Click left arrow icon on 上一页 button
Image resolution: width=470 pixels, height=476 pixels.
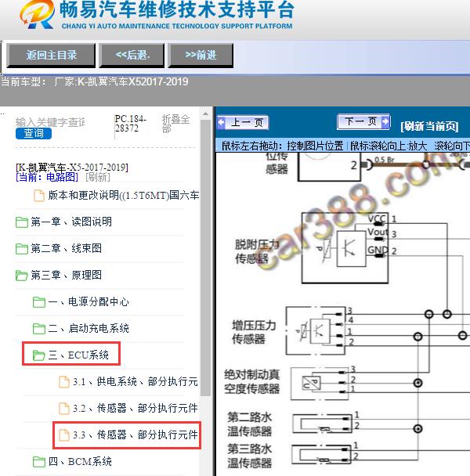(x=221, y=122)
